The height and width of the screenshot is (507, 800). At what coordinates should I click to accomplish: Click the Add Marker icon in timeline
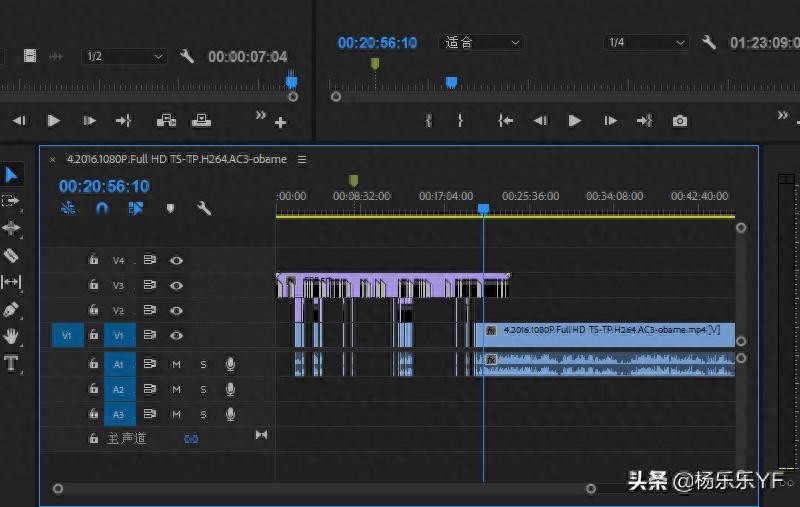tap(169, 209)
